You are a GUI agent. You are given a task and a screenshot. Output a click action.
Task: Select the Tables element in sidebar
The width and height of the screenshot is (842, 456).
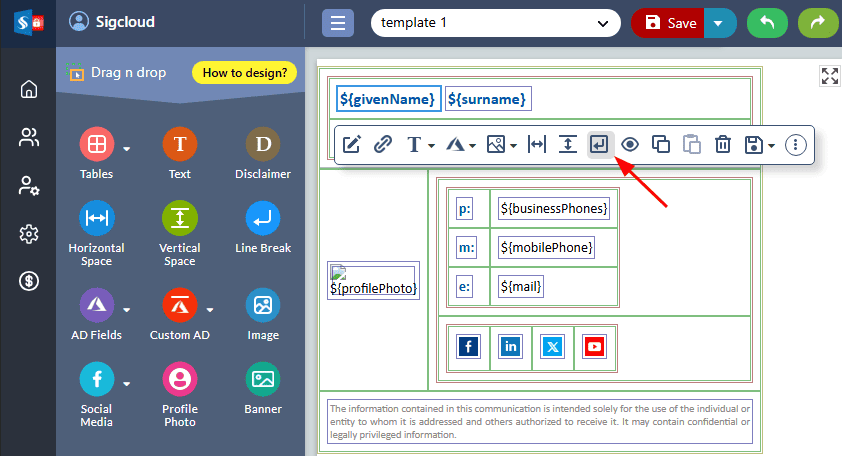pyautogui.click(x=97, y=146)
